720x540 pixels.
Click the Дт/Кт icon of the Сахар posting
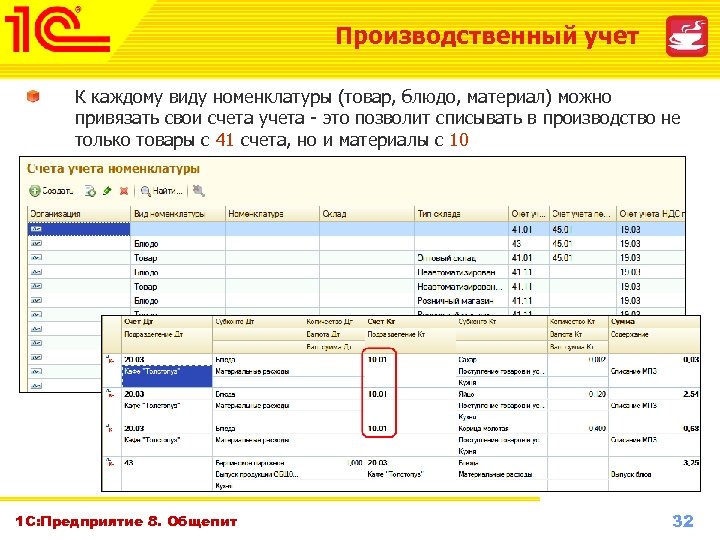109,359
